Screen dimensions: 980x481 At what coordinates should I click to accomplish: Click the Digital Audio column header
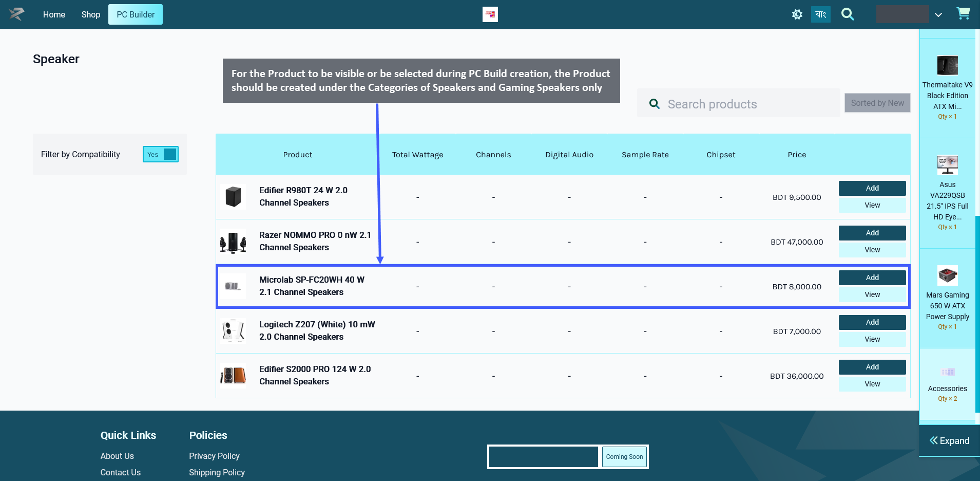(569, 155)
